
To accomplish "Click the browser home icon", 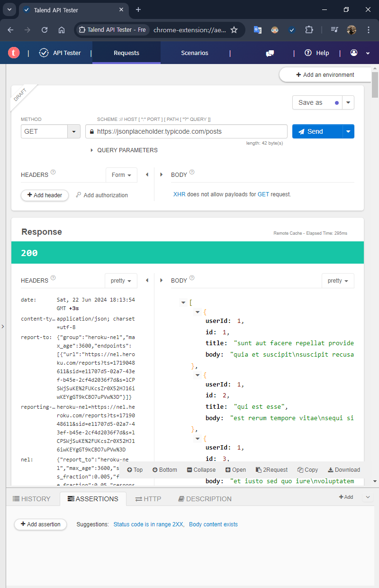I will pos(62,30).
